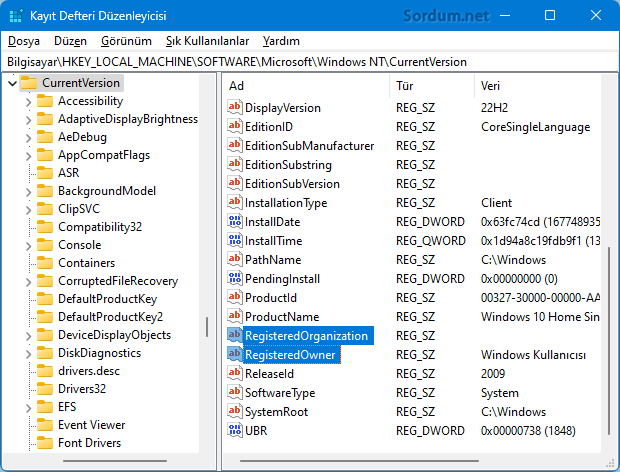Click the Registry Editor app icon in title bar

(16, 17)
